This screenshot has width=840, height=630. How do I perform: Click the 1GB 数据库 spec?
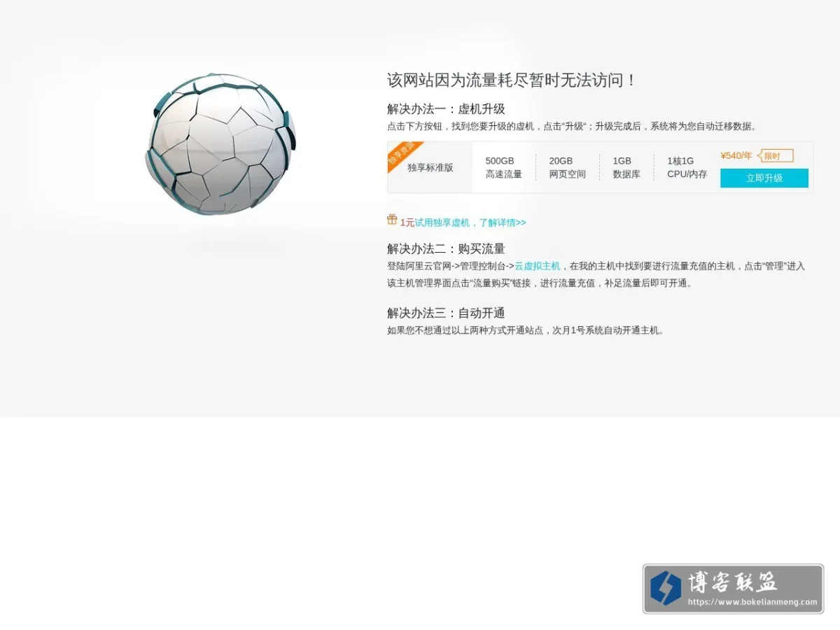click(626, 168)
